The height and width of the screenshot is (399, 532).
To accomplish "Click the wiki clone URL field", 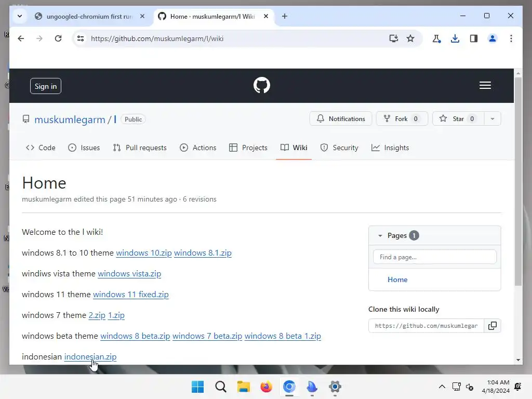I will 426,326.
